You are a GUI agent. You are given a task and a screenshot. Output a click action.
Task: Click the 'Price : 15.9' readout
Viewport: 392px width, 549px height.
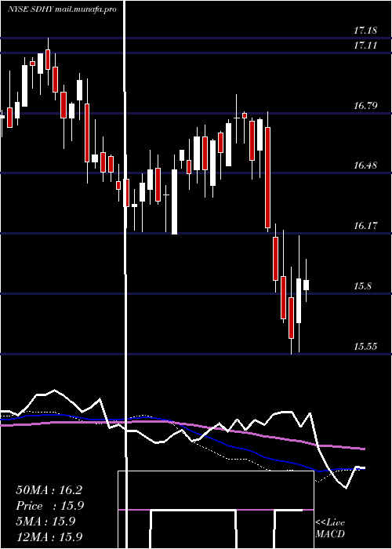[x=50, y=506]
